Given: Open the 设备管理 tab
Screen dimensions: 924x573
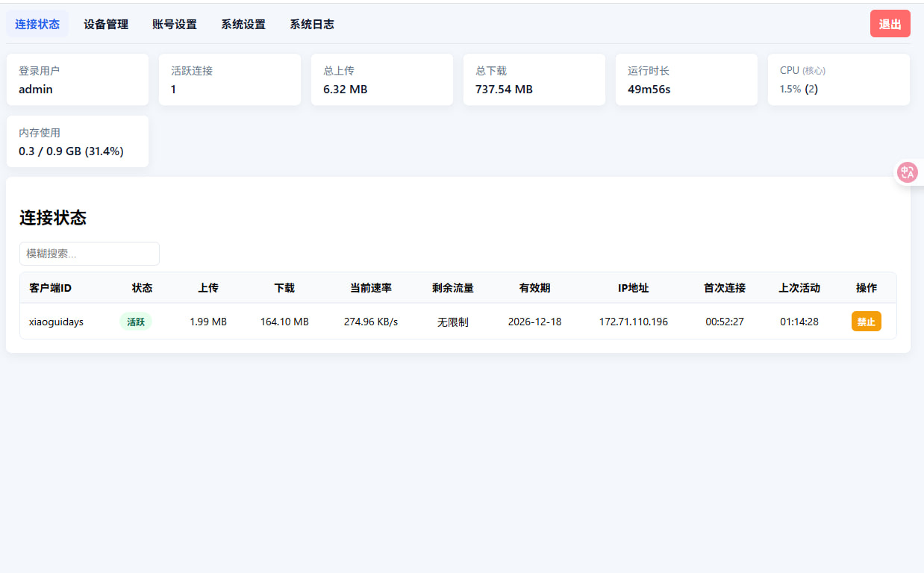Looking at the screenshot, I should point(106,24).
